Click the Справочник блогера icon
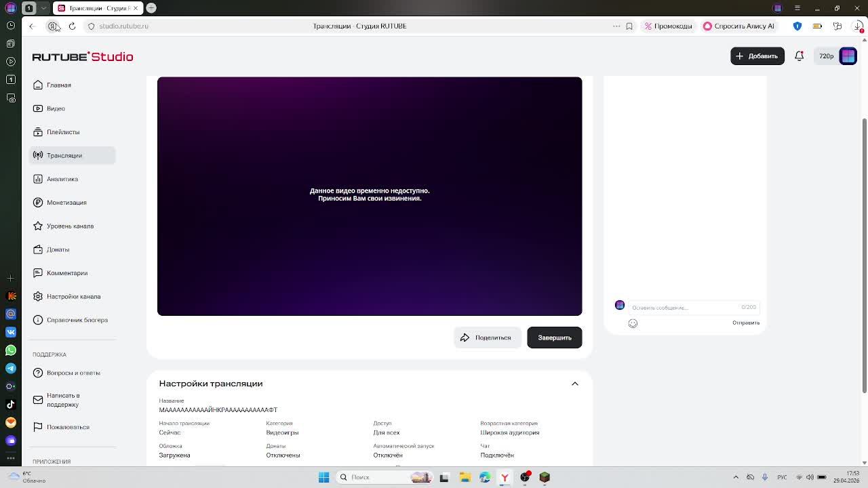The height and width of the screenshot is (488, 868). [38, 320]
